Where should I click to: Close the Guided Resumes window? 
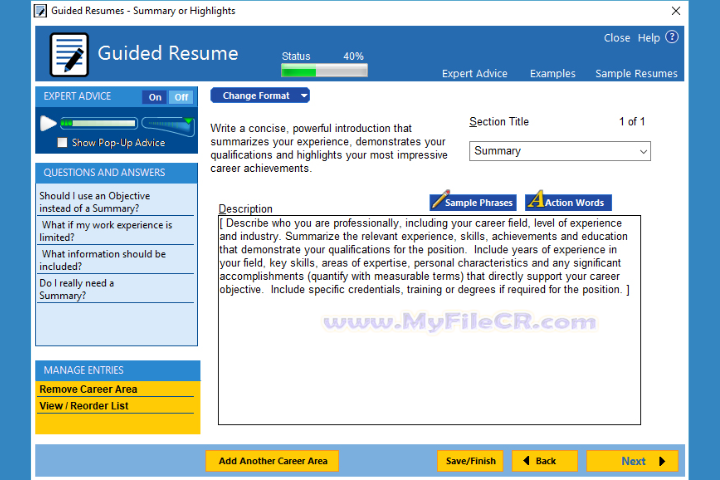pos(675,11)
